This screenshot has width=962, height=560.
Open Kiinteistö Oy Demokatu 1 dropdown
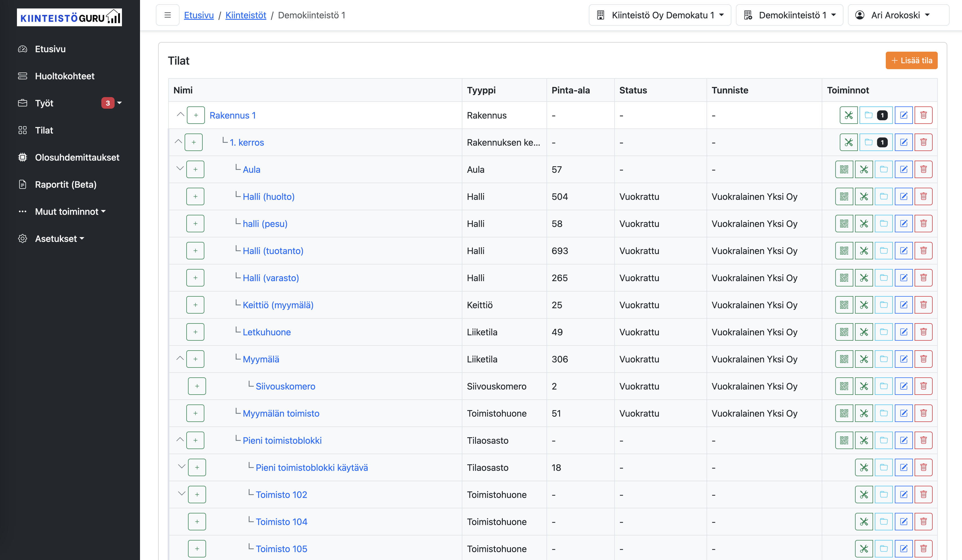(x=660, y=15)
